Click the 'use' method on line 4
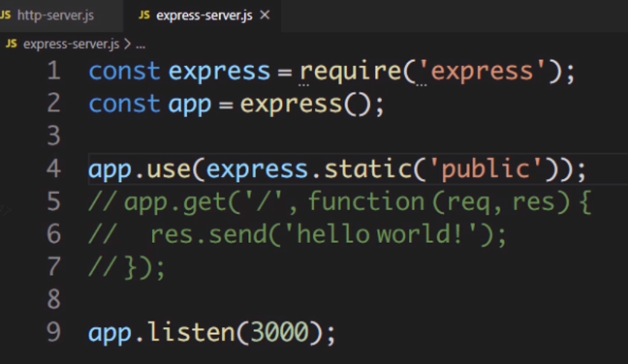The width and height of the screenshot is (628, 364). click(169, 169)
